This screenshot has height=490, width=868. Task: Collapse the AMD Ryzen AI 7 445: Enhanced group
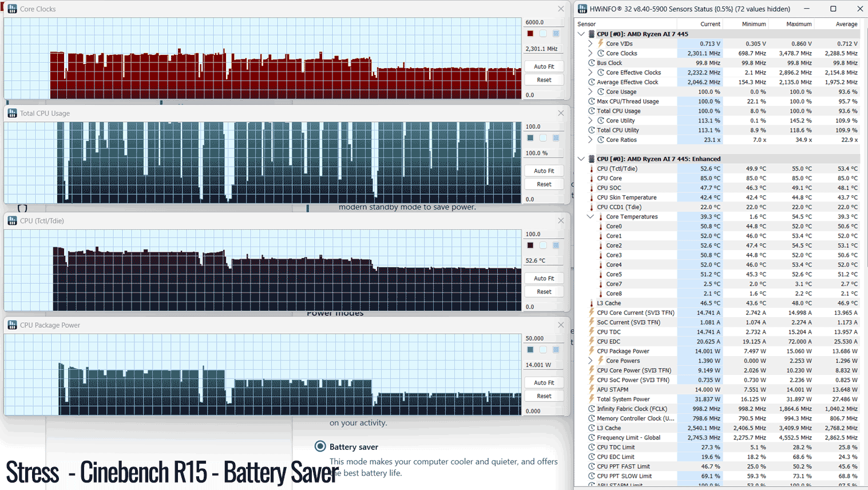(581, 159)
